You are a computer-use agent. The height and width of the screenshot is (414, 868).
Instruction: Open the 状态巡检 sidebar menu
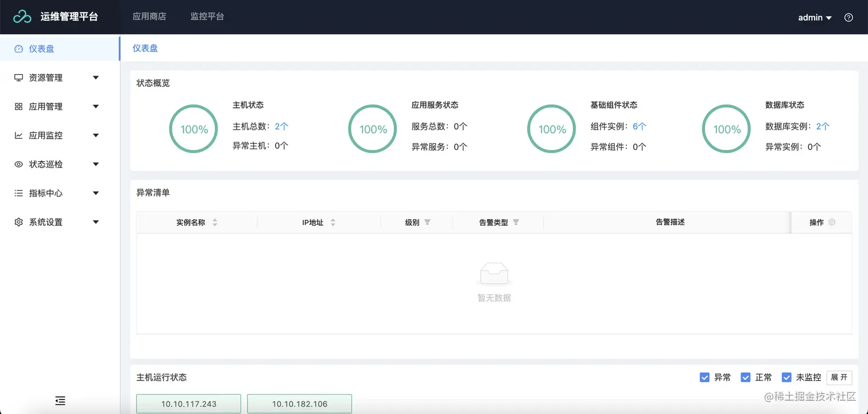(x=60, y=164)
